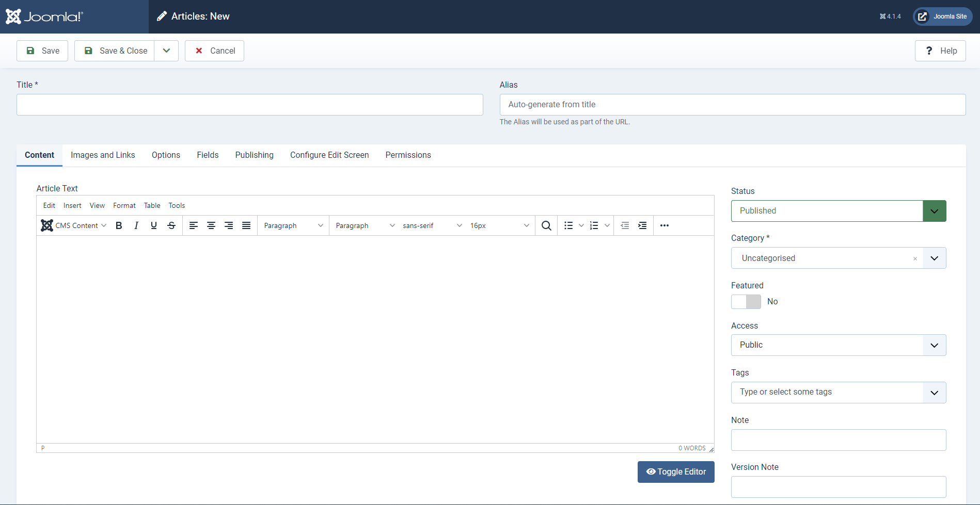The width and height of the screenshot is (980, 505).
Task: Open the Permissions tab
Action: click(x=408, y=155)
